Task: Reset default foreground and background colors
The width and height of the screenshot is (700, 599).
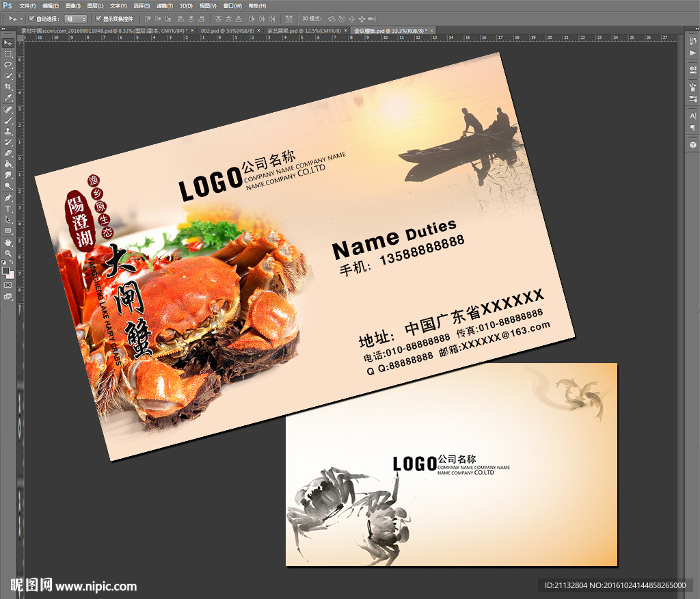Action: point(4,262)
